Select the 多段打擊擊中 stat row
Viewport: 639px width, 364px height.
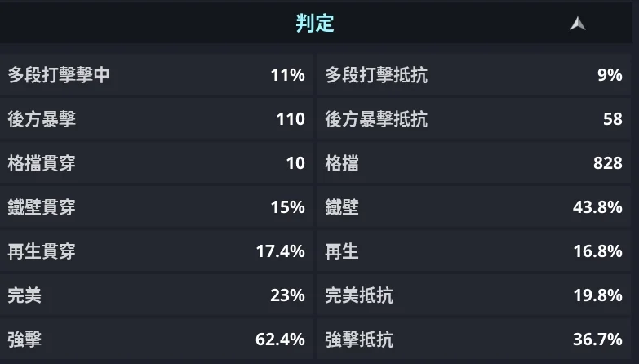point(156,76)
